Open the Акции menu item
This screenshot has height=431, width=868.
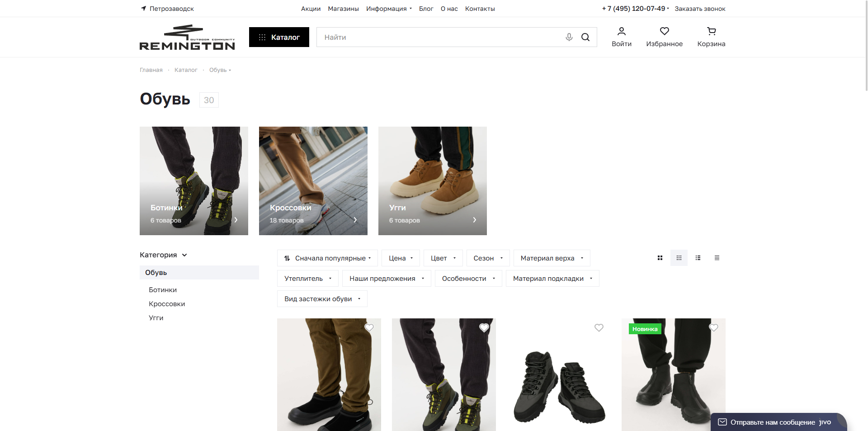[x=311, y=9]
